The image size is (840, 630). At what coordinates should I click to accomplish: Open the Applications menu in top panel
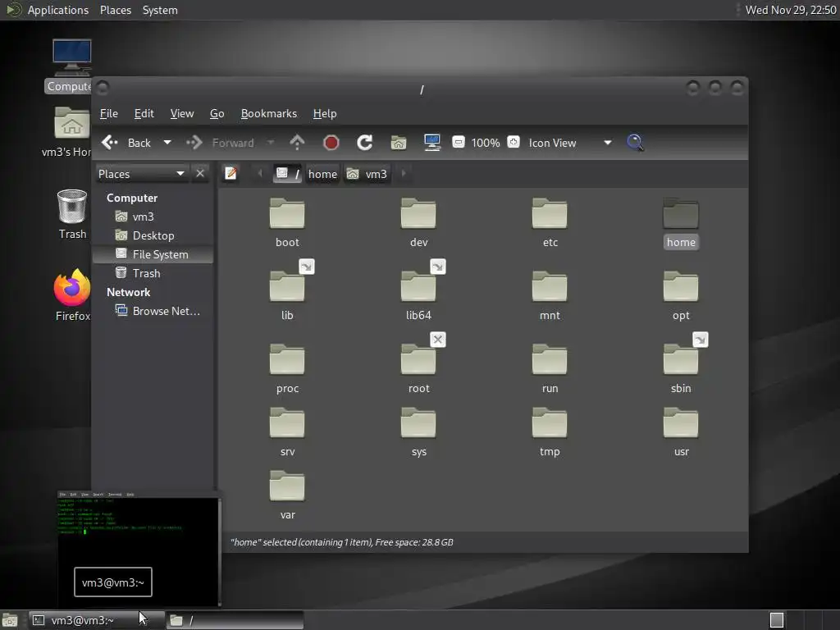pos(58,10)
